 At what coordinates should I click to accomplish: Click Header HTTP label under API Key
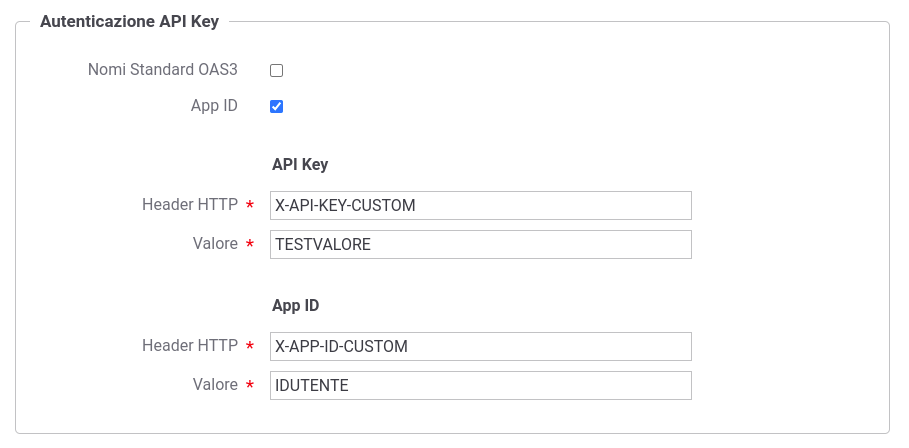pos(190,205)
